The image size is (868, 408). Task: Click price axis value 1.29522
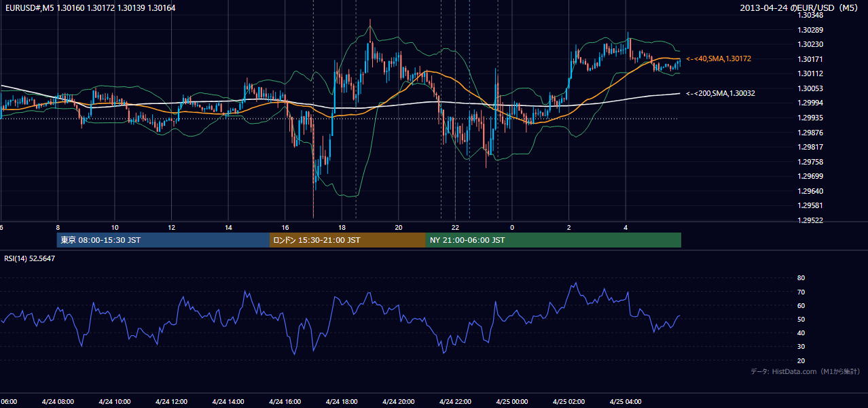[x=810, y=220]
